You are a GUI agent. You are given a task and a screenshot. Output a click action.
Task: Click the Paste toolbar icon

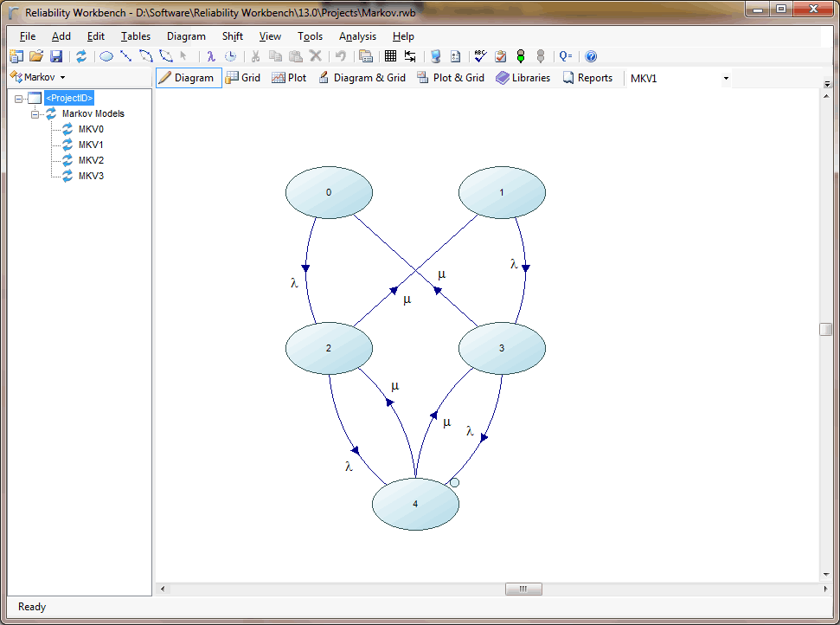coord(297,56)
